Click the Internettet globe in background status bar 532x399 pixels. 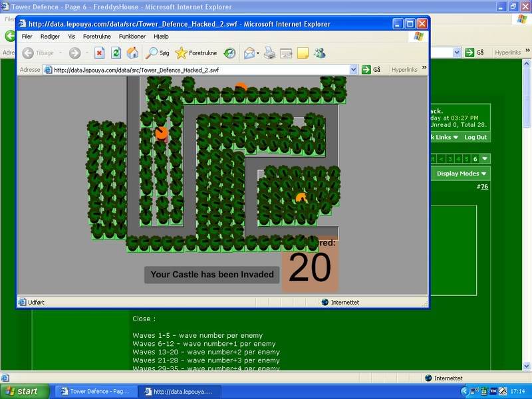pos(428,378)
